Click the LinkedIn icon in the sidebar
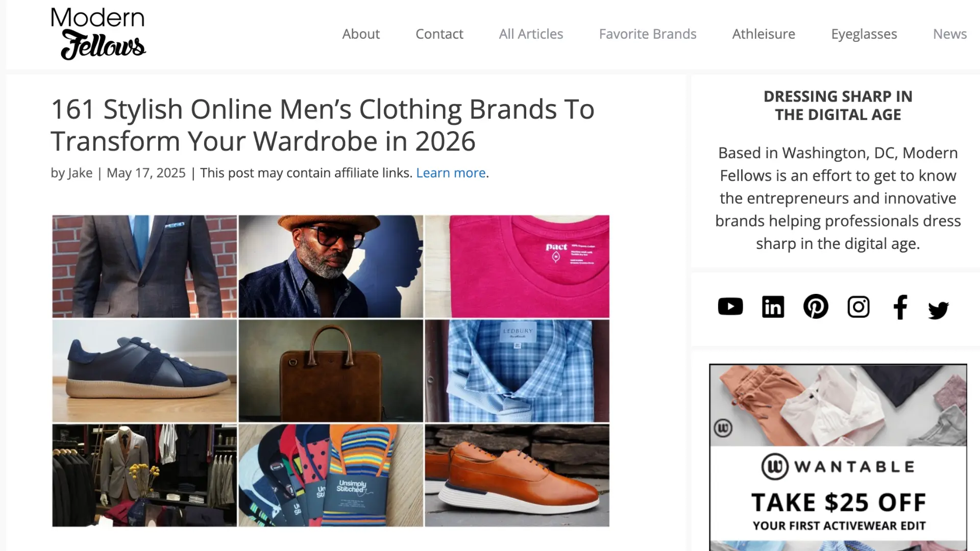The height and width of the screenshot is (551, 980). pos(773,306)
